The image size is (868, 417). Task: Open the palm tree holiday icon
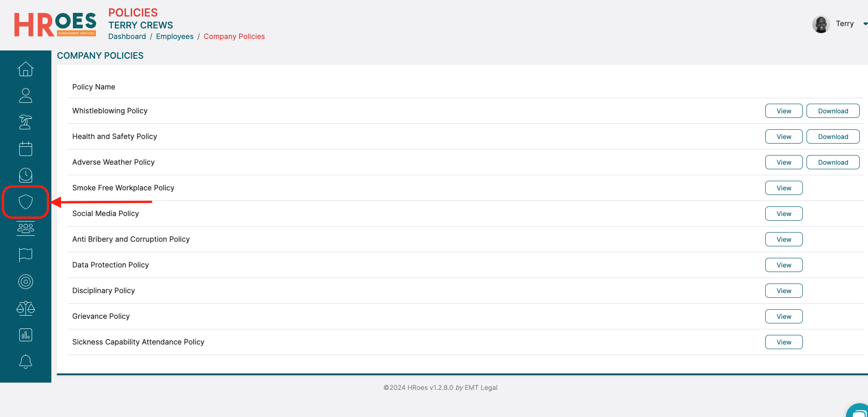click(26, 122)
